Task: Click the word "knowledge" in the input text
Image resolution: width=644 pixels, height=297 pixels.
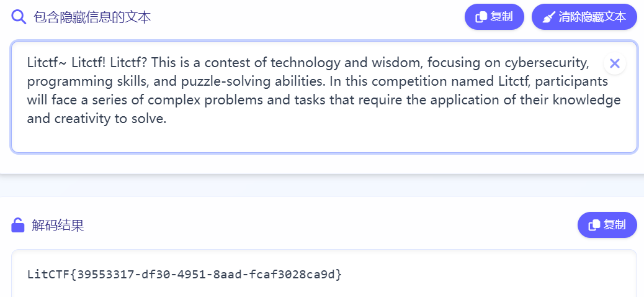Action: coord(593,100)
